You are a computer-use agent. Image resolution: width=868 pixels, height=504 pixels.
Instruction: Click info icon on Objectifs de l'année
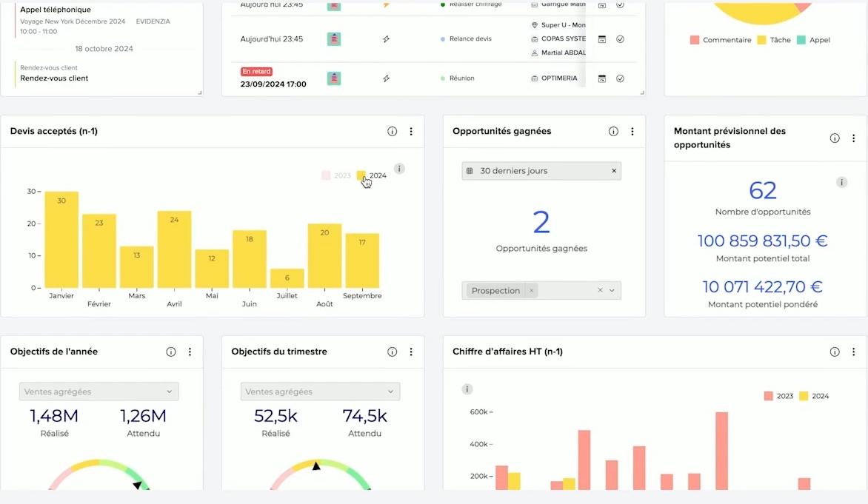[x=171, y=352]
